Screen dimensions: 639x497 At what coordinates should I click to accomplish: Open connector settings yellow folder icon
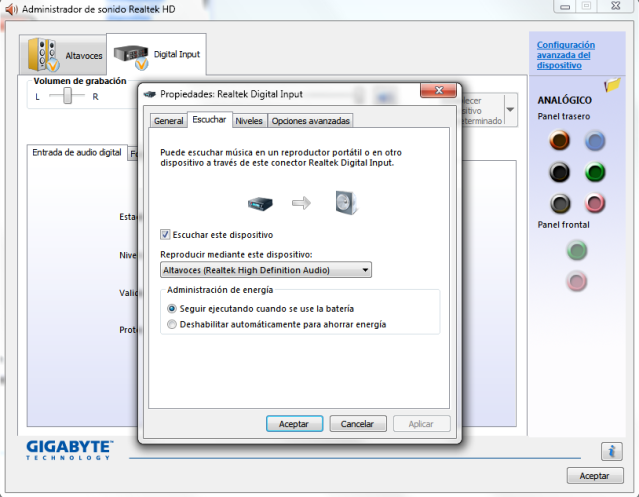[612, 85]
